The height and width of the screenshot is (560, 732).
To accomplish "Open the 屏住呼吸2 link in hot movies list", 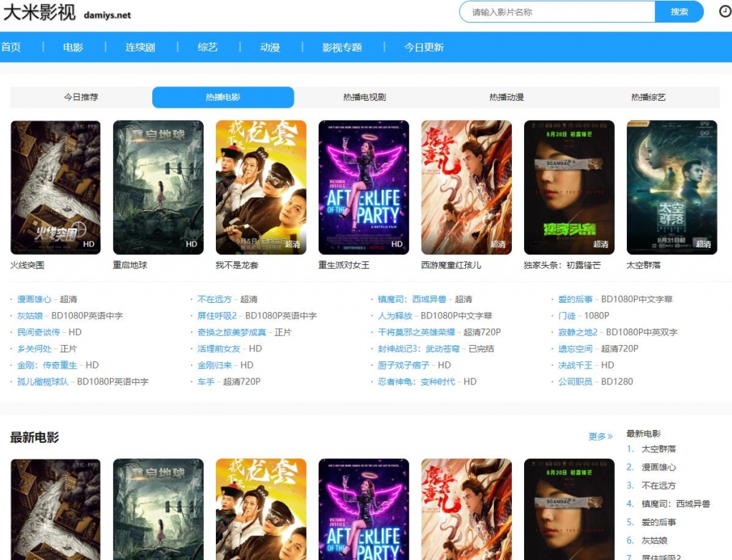I will tap(217, 316).
